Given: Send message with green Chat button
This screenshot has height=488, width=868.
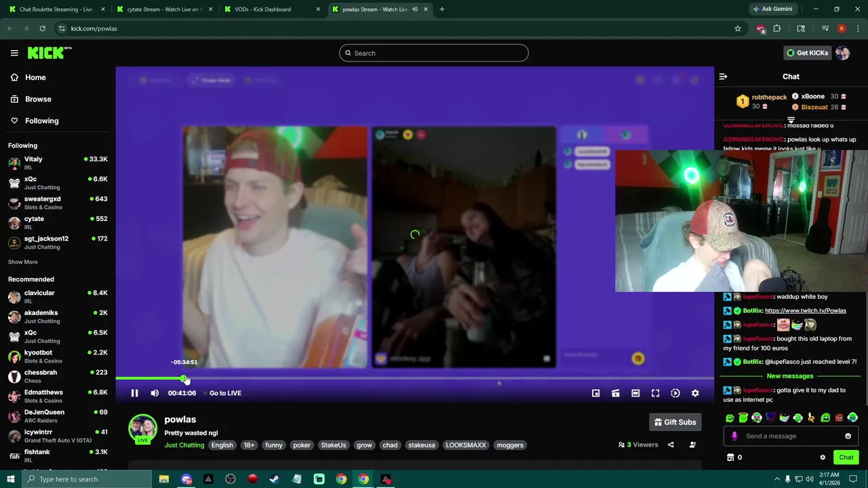Looking at the screenshot, I should point(846,457).
